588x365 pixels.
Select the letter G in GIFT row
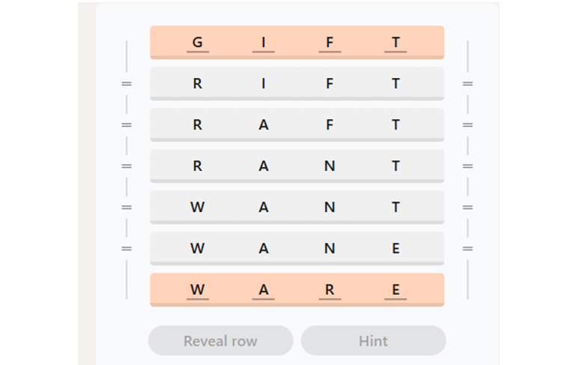[x=198, y=43]
